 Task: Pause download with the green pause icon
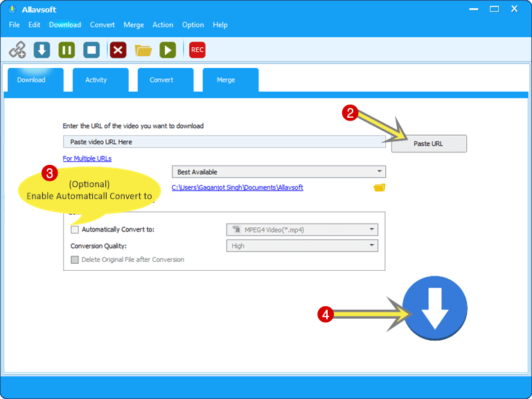pyautogui.click(x=66, y=50)
